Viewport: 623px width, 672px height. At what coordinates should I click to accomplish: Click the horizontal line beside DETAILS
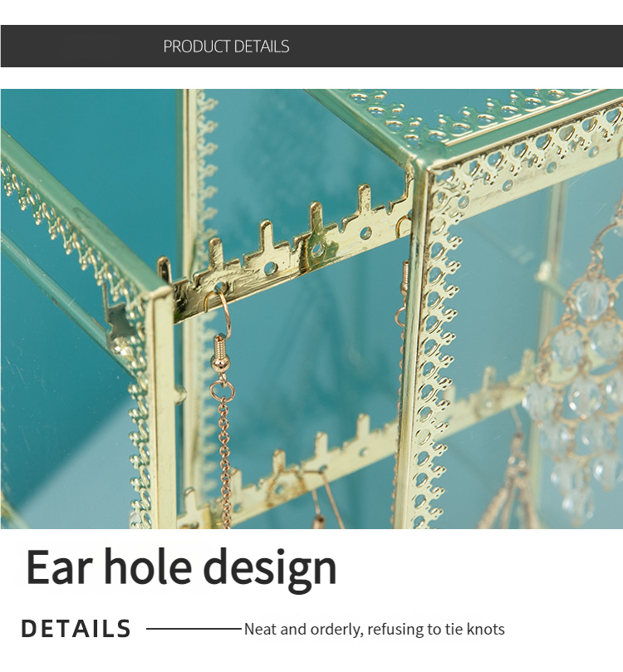click(x=193, y=630)
